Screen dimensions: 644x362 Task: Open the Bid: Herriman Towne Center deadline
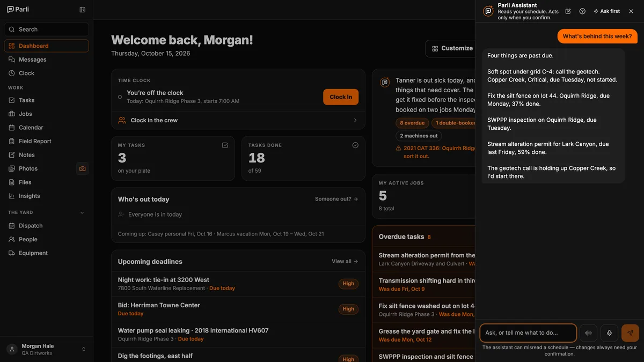238,309
